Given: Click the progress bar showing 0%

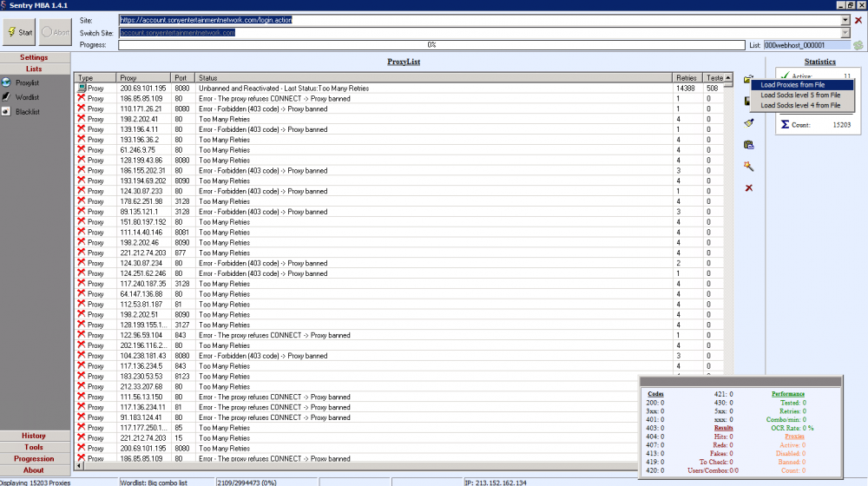Looking at the screenshot, I should coord(431,45).
